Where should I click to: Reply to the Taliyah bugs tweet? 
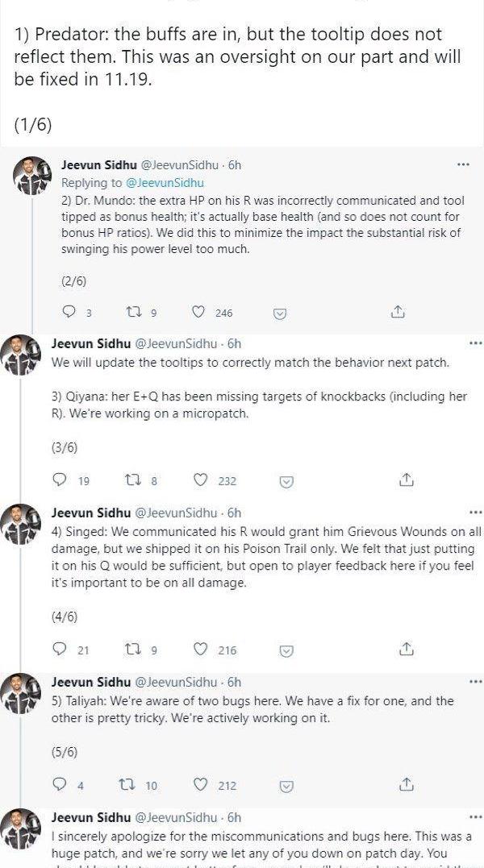pos(59,784)
